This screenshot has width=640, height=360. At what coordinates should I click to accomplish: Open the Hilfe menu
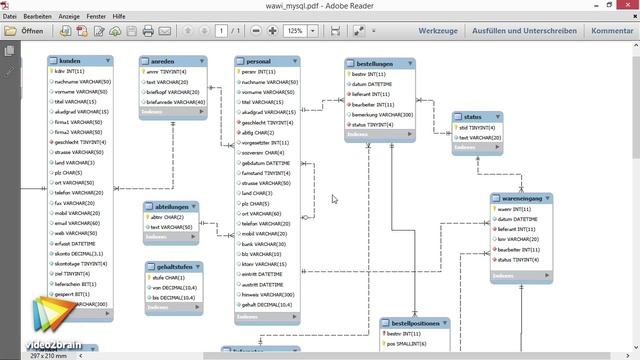click(x=119, y=16)
